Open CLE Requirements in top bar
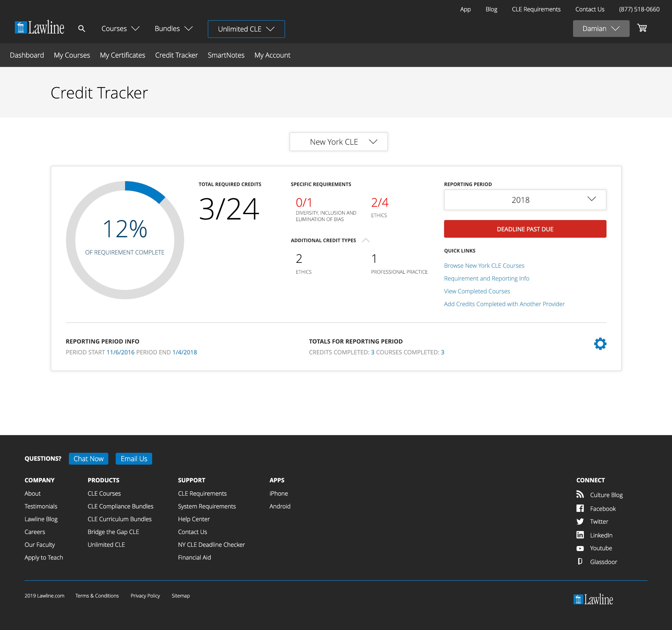Image resolution: width=672 pixels, height=630 pixels. [x=536, y=9]
